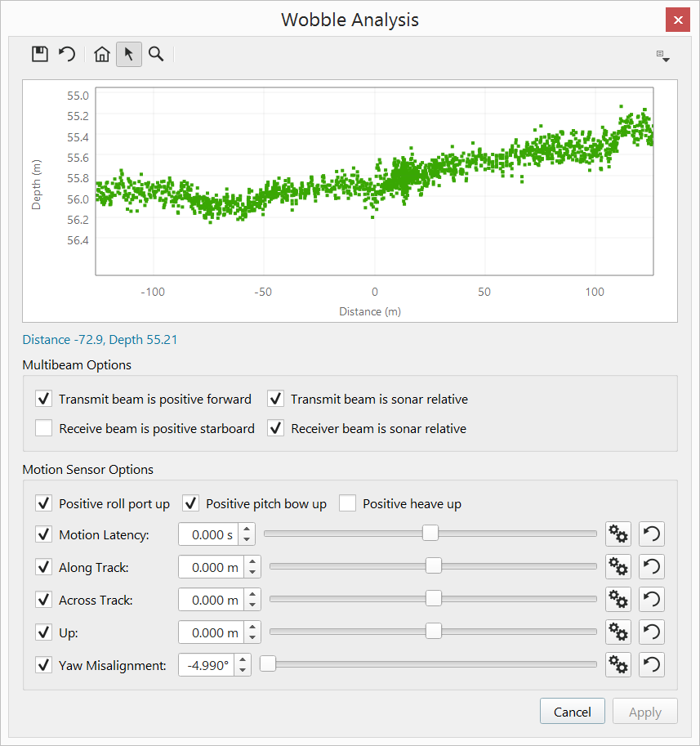Viewport: 700px width, 746px height.
Task: Click the undo arrow in top toolbar
Action: point(67,55)
